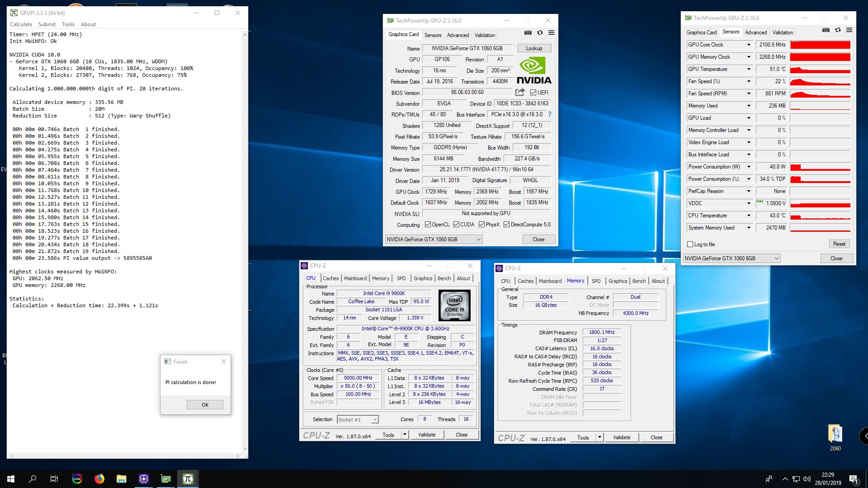Open Windows search from taskbar
Viewport: 868px width, 488px height.
click(x=33, y=479)
